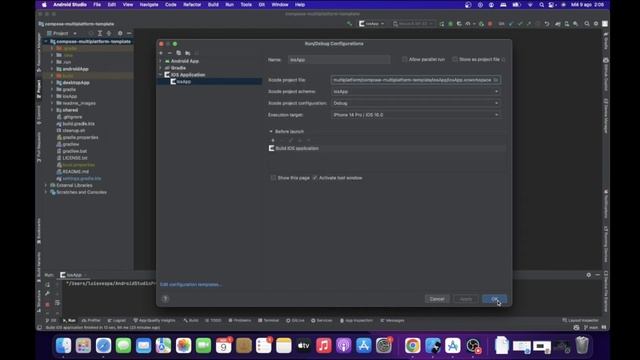Select Scratches and Consoles node

click(81, 192)
